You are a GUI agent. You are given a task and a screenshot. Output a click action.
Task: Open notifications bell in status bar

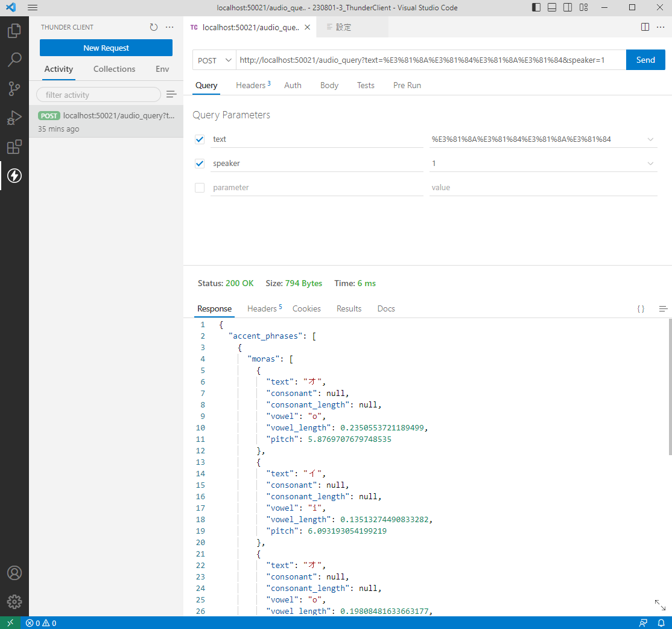click(661, 623)
